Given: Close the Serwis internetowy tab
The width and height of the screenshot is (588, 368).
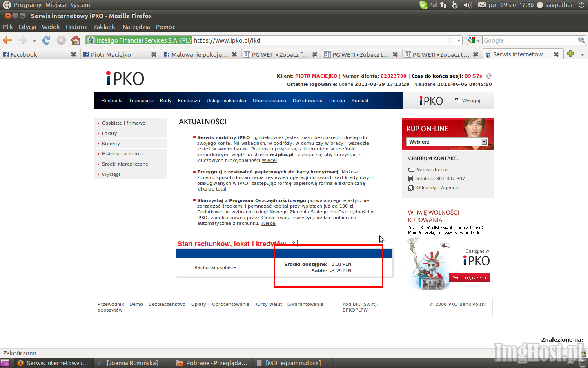Looking at the screenshot, I should (x=556, y=54).
